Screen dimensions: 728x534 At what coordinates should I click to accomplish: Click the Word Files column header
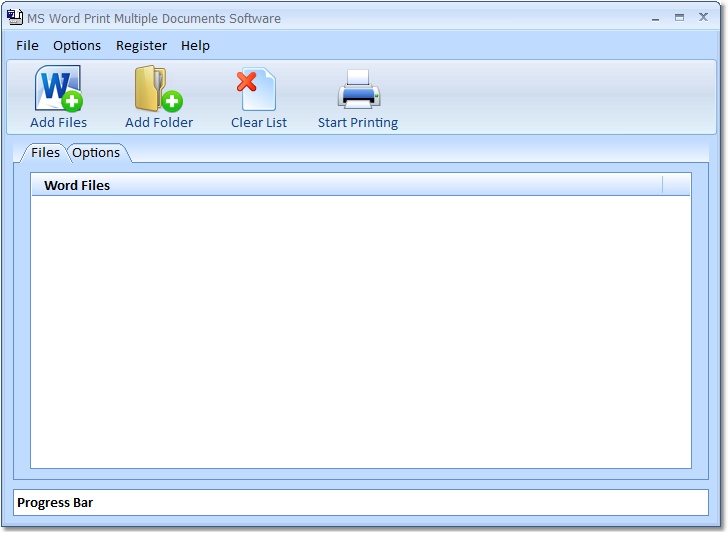[347, 185]
